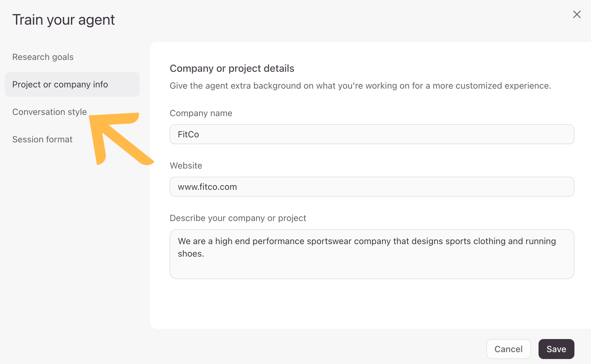Cancel the agent training changes
Image resolution: width=591 pixels, height=364 pixels.
pos(509,349)
